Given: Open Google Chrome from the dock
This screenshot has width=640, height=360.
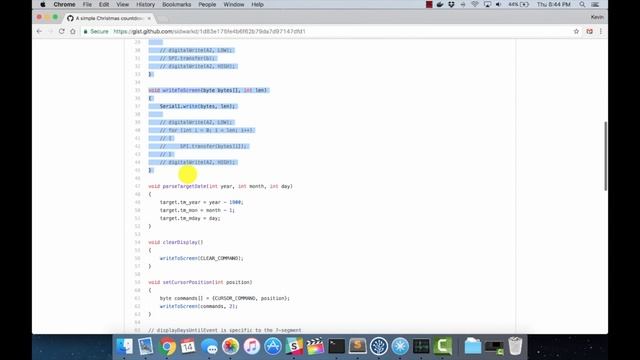Looking at the screenshot, I should tap(167, 346).
